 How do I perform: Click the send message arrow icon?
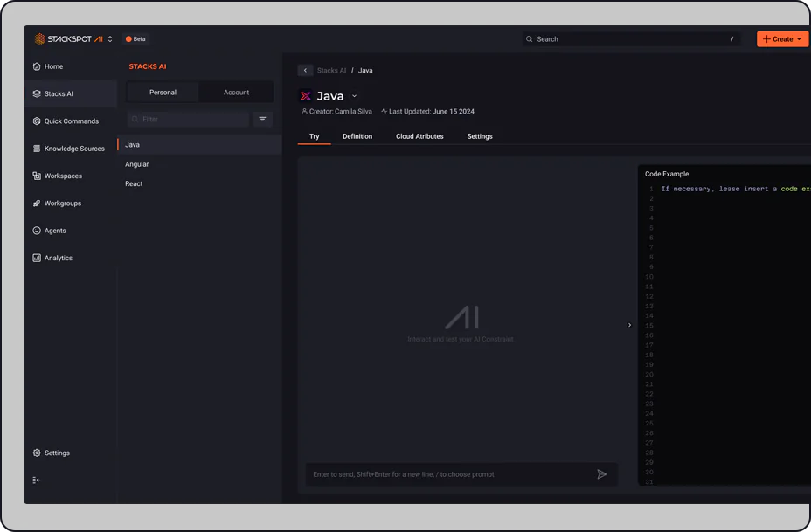tap(601, 474)
